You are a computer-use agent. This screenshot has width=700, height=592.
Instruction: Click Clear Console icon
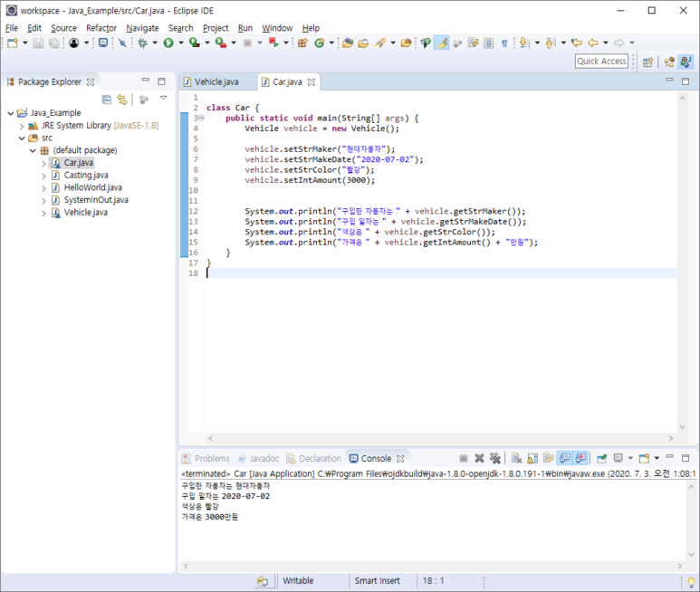click(x=516, y=458)
